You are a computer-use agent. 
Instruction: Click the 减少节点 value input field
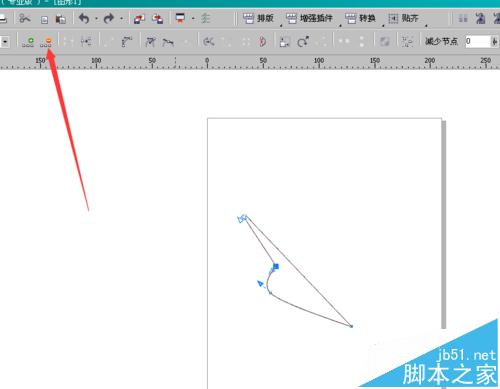point(478,42)
